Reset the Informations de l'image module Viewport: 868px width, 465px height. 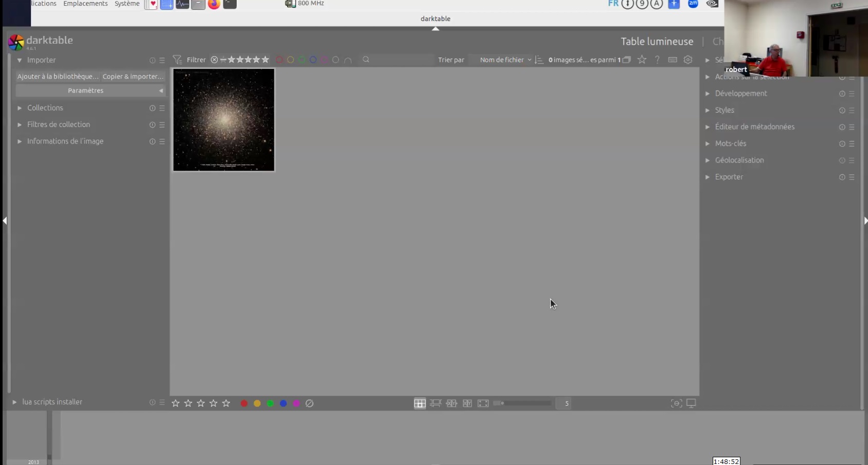point(152,141)
